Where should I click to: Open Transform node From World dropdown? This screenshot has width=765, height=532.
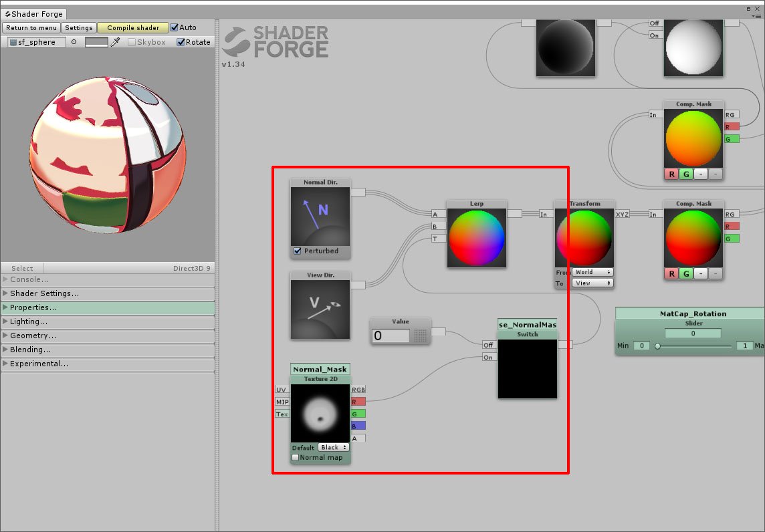pos(592,272)
